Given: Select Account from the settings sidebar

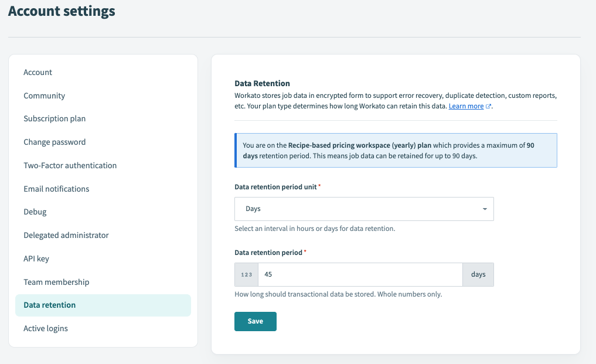Looking at the screenshot, I should (x=38, y=72).
